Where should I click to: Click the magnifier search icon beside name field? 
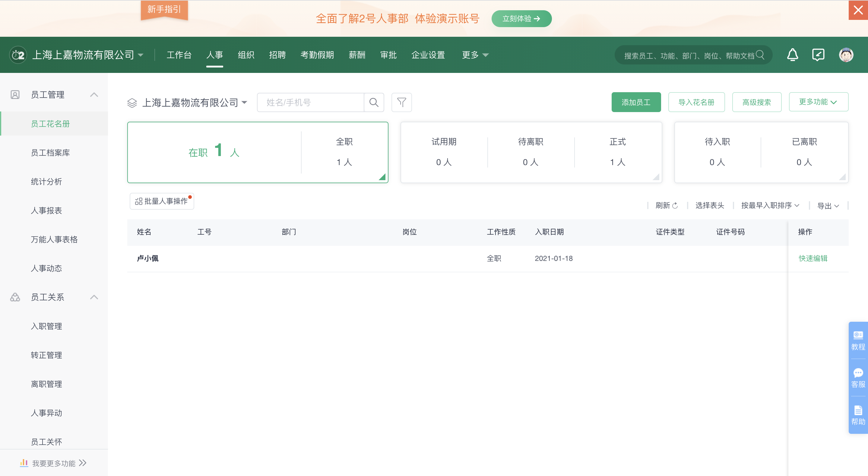click(x=374, y=102)
